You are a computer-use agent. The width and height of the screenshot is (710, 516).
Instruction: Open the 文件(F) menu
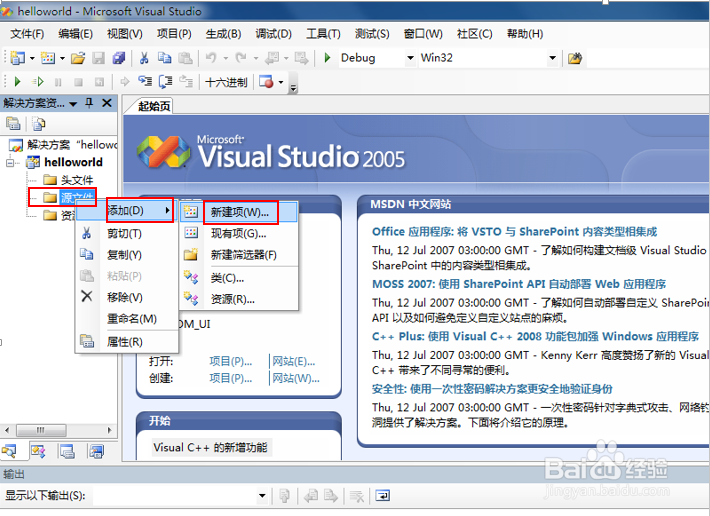point(27,34)
